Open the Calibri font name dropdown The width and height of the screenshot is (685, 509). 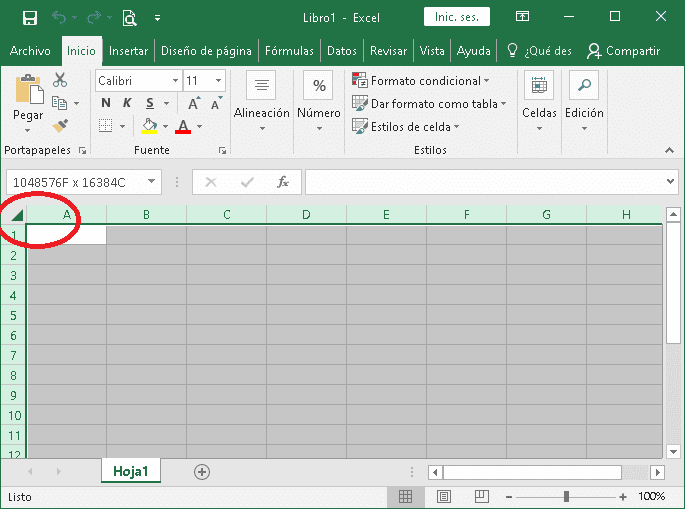(x=175, y=81)
